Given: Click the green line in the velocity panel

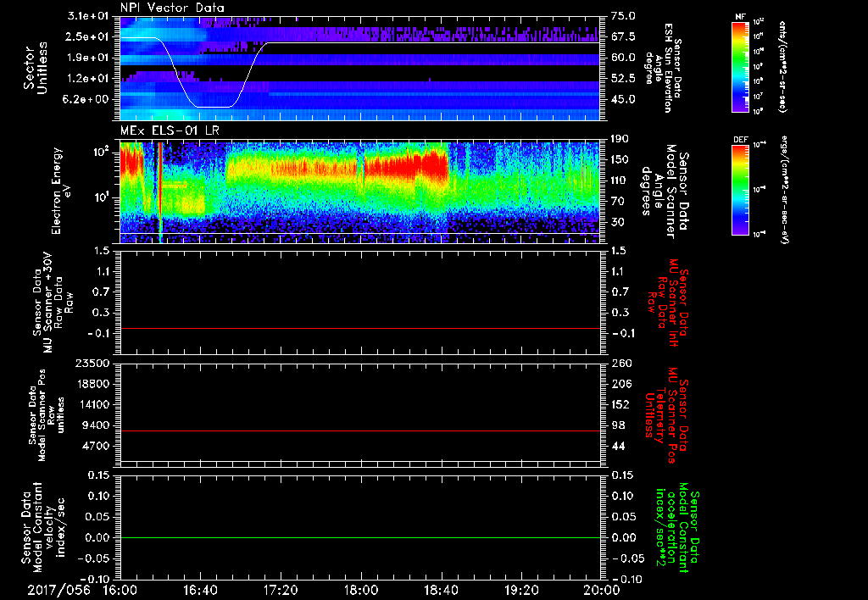Looking at the screenshot, I should tap(359, 537).
